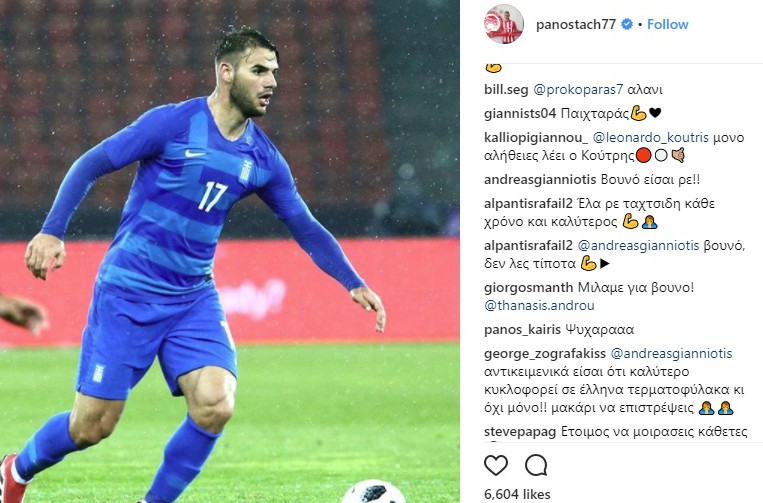Click the verified badge next to panostach77
763x503 pixels.
point(627,24)
